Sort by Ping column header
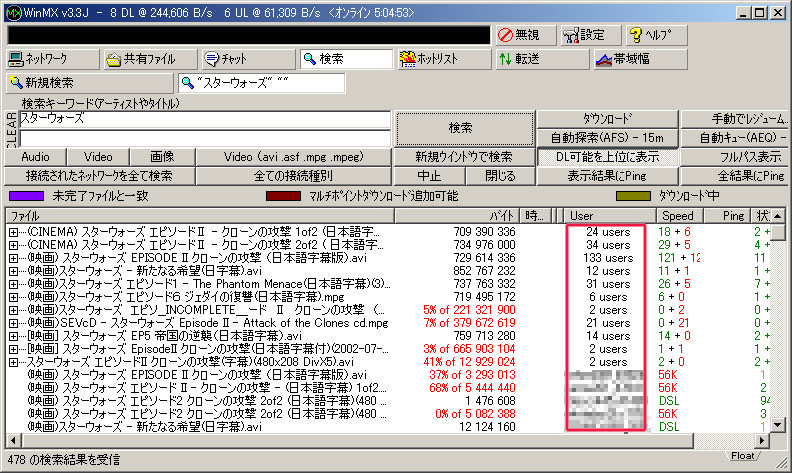 point(727,216)
